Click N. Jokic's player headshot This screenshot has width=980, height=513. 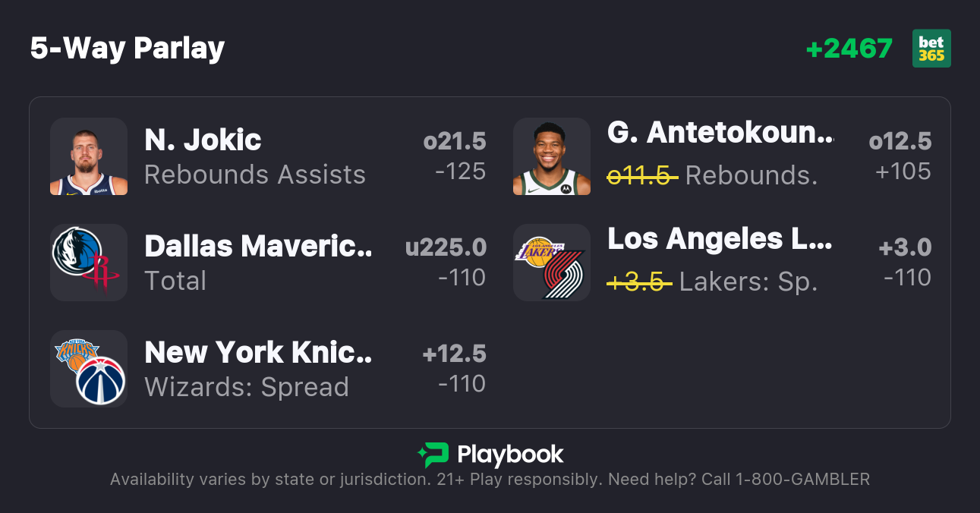coord(89,156)
